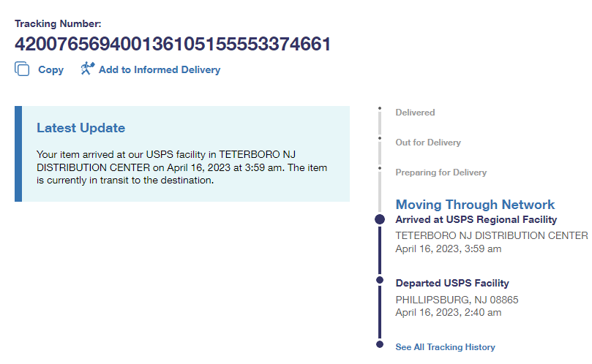
Task: Select the Out for Delivery status label
Action: pos(428,143)
